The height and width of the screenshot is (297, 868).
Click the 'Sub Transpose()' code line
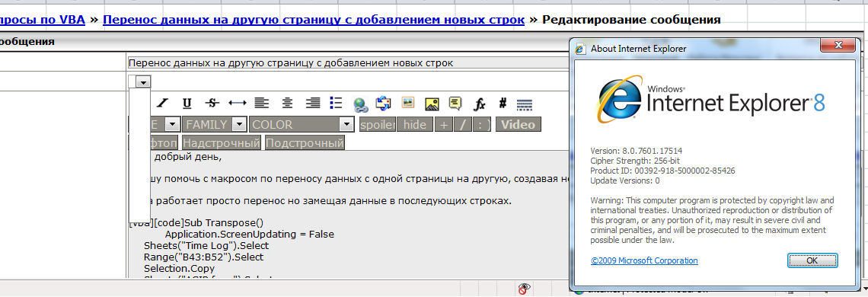[x=224, y=223]
